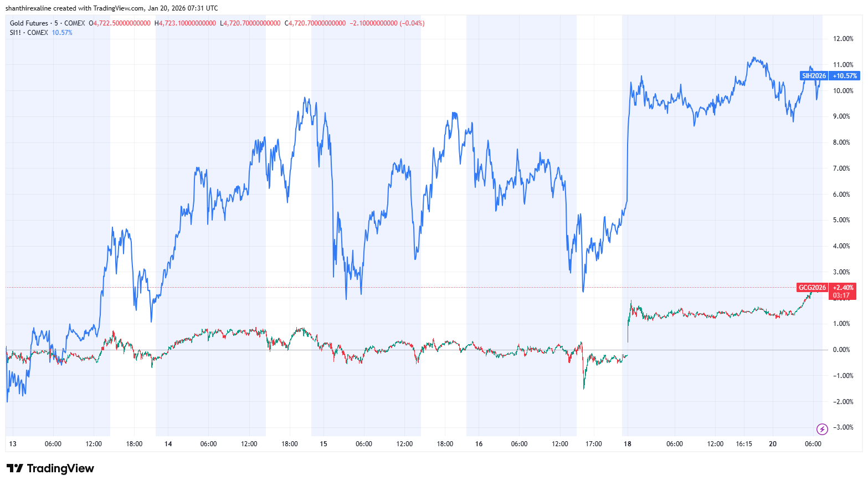The width and height of the screenshot is (868, 485).
Task: Click the 1.00% price axis label
Action: [x=841, y=324]
